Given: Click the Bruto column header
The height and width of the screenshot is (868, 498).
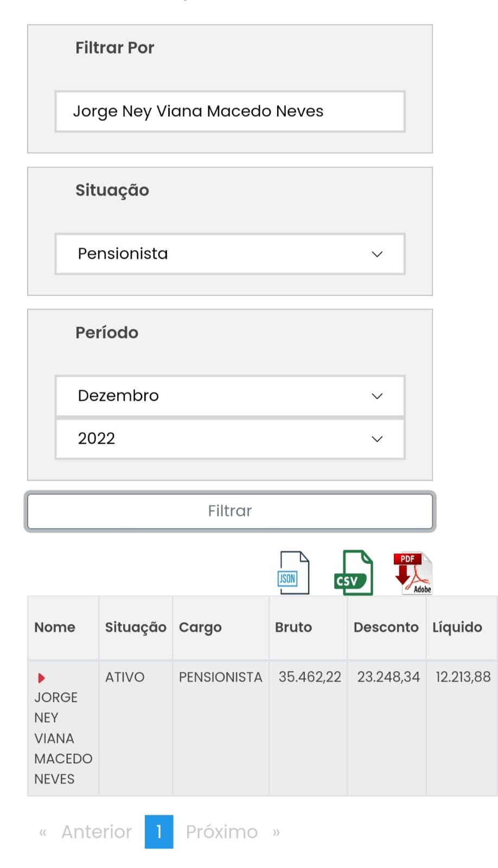Looking at the screenshot, I should point(293,627).
